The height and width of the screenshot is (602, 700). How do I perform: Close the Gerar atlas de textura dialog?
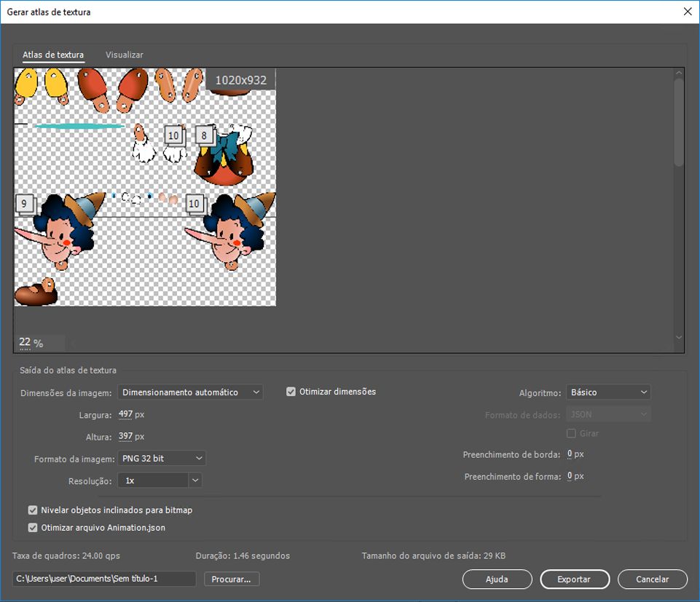coord(688,12)
